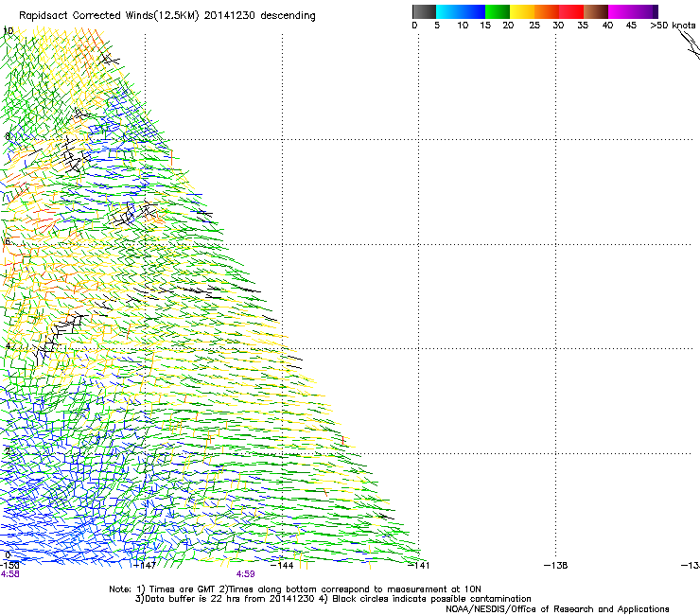The width and height of the screenshot is (700, 615).
Task: Click the '25' legend scale label
Action: click(x=534, y=26)
